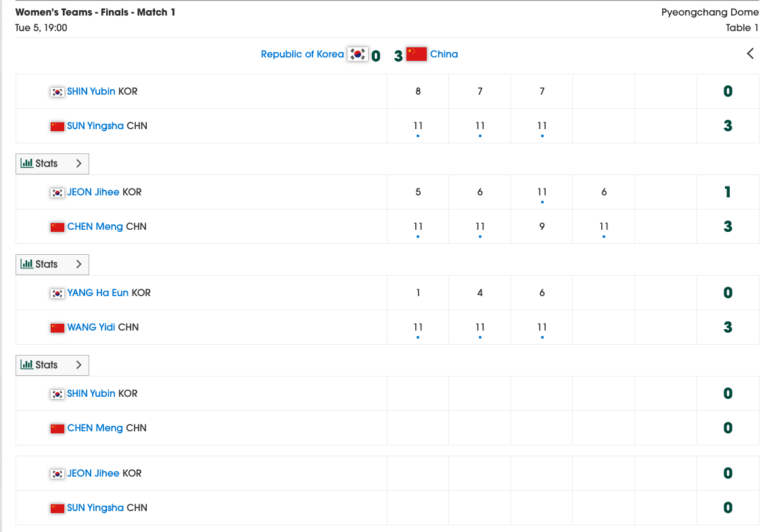The width and height of the screenshot is (773, 532).
Task: Open SHIN Yubin profile in fourth match
Action: click(91, 393)
